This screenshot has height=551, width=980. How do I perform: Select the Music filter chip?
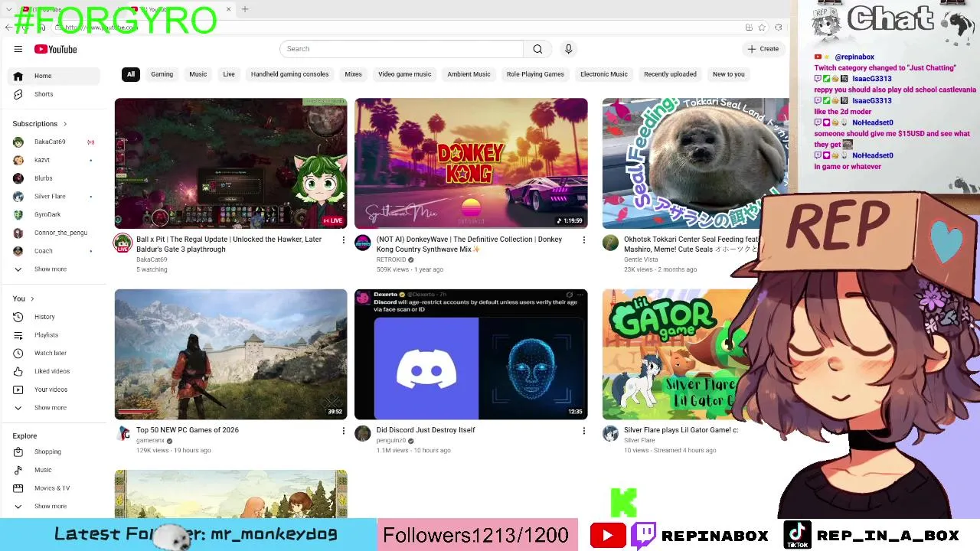coord(198,74)
